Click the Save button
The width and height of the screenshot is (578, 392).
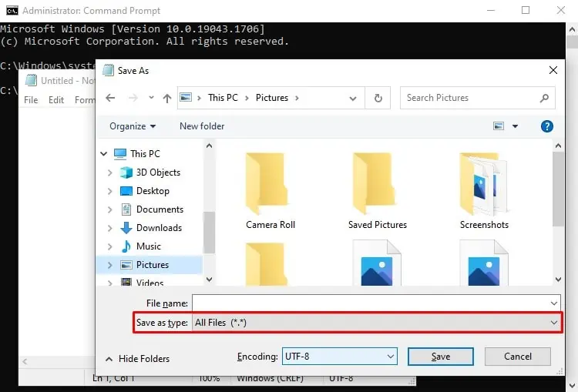pos(441,357)
